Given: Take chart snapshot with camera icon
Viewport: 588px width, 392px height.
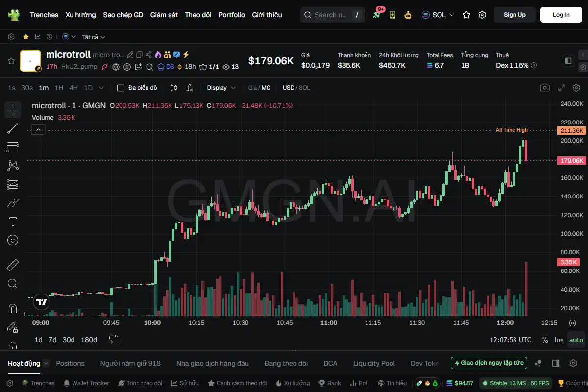Looking at the screenshot, I should coord(545,88).
